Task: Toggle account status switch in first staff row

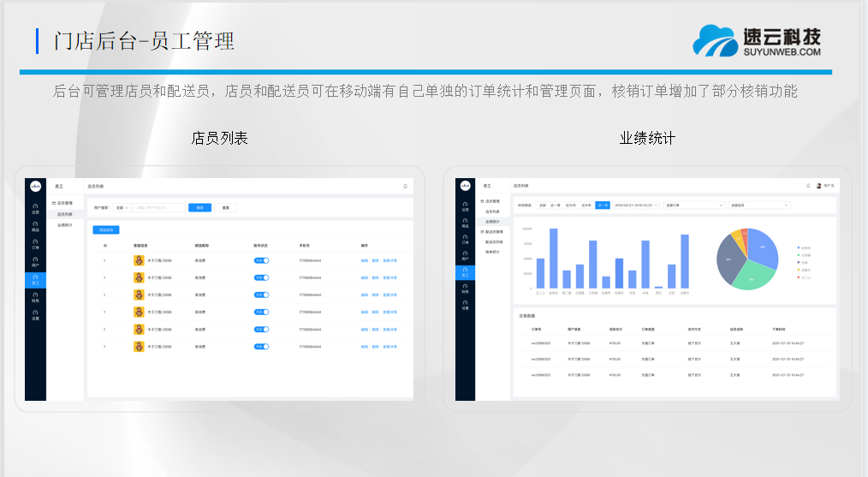Action: coord(261,260)
